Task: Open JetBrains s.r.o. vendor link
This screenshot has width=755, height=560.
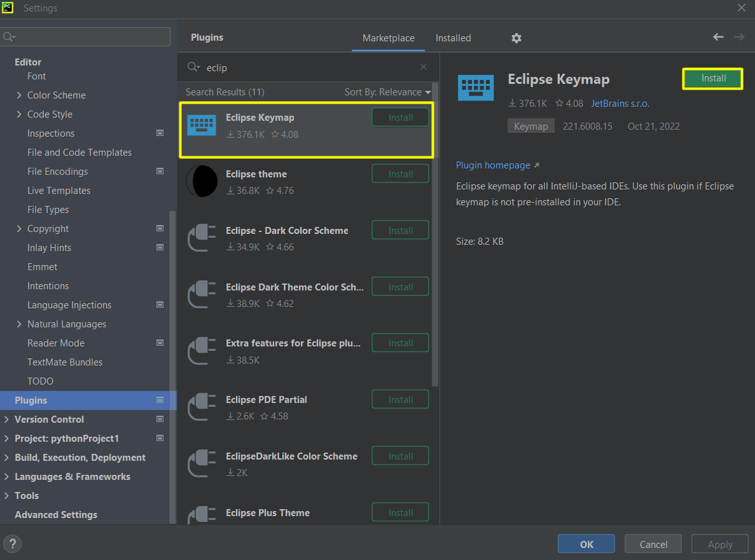Action: click(x=620, y=104)
